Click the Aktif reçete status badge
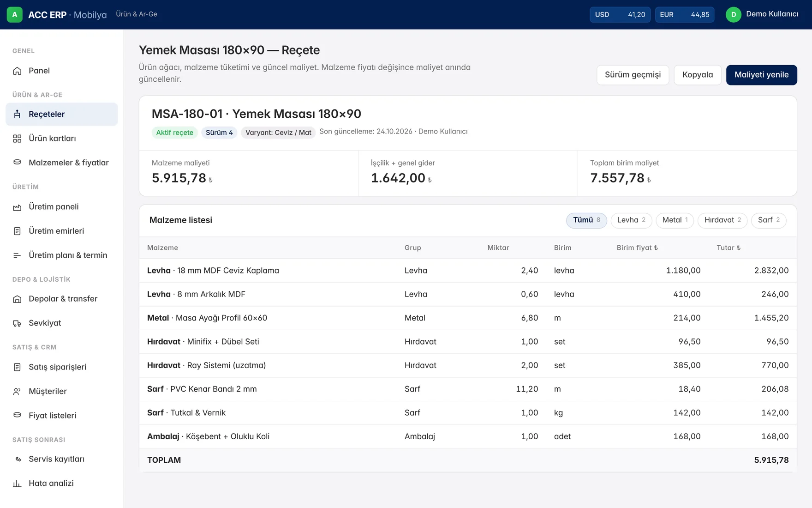The width and height of the screenshot is (812, 508). pos(174,133)
